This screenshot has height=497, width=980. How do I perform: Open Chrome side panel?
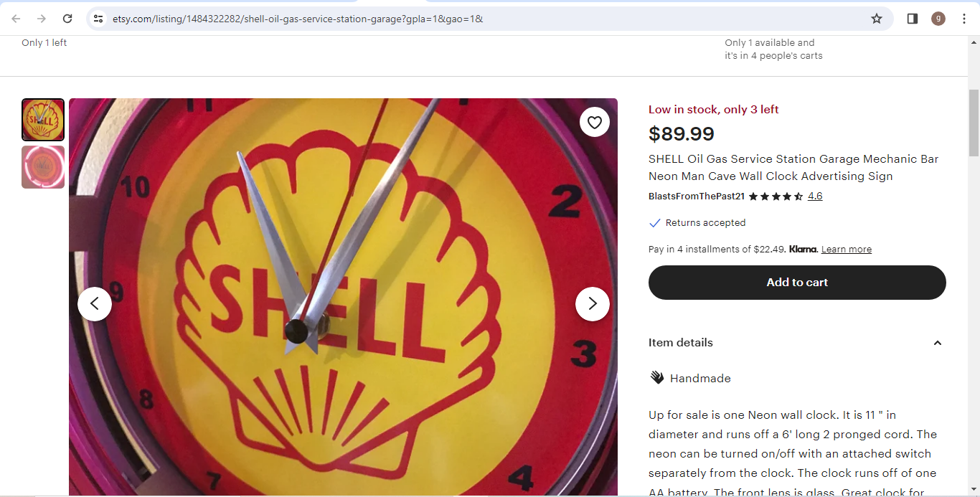point(913,19)
